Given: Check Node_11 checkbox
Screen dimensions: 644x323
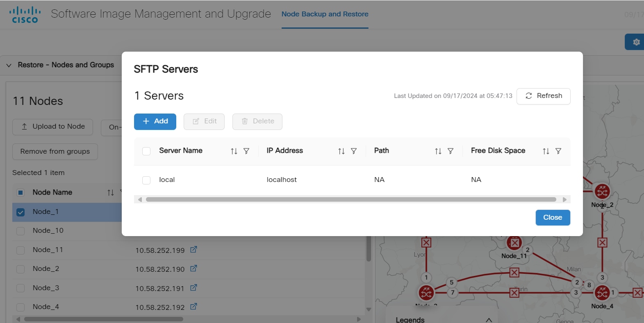Looking at the screenshot, I should 20,250.
